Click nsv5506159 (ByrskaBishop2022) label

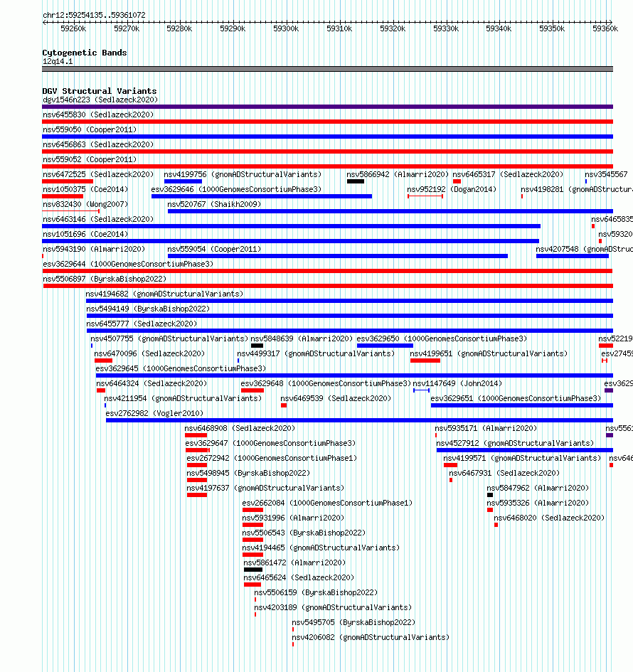click(x=316, y=593)
